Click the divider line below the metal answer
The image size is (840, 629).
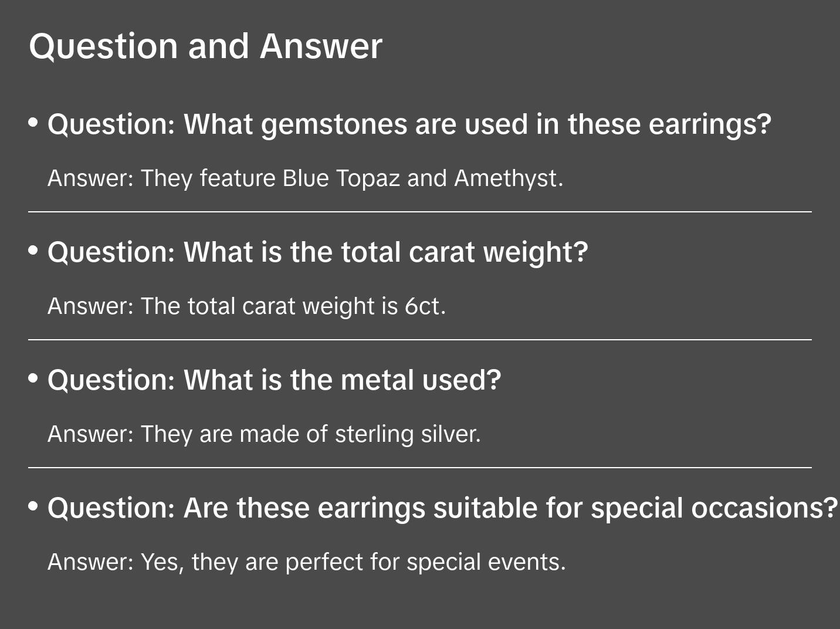(420, 468)
